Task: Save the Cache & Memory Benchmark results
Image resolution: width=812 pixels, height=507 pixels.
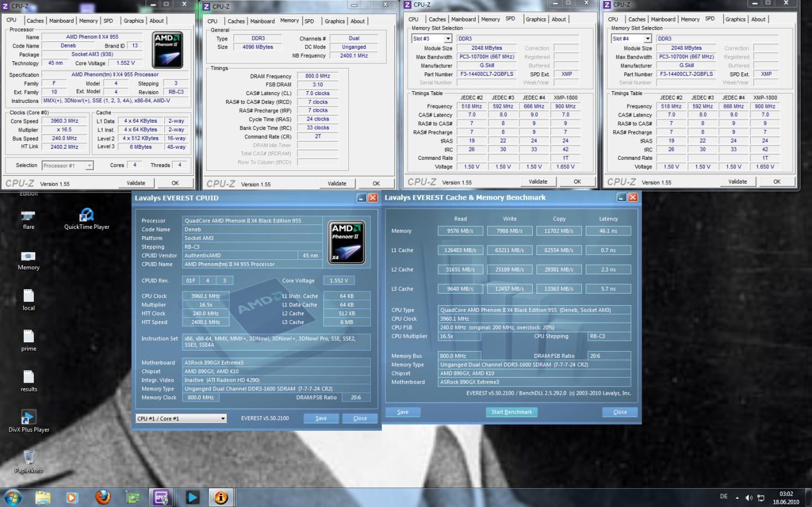Action: [x=403, y=412]
